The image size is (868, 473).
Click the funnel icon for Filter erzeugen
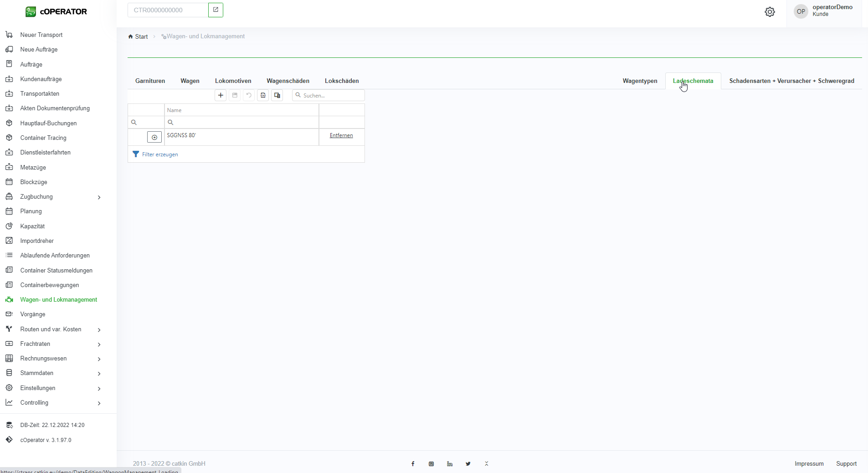tap(136, 154)
